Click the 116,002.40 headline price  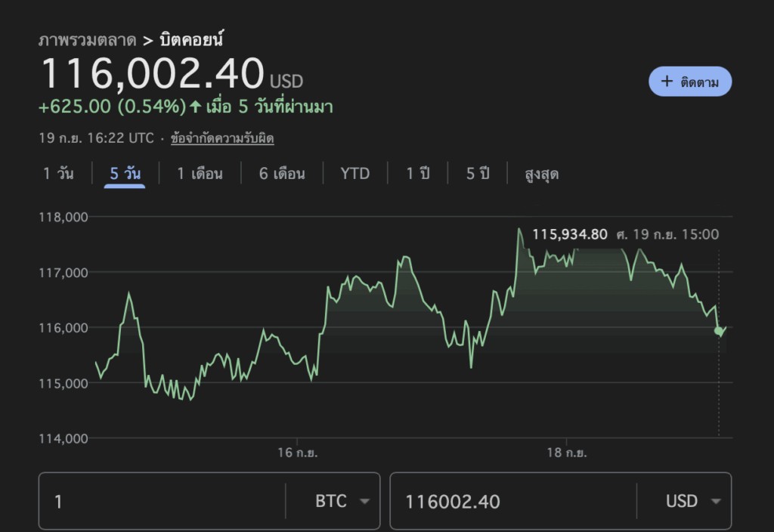[x=153, y=73]
